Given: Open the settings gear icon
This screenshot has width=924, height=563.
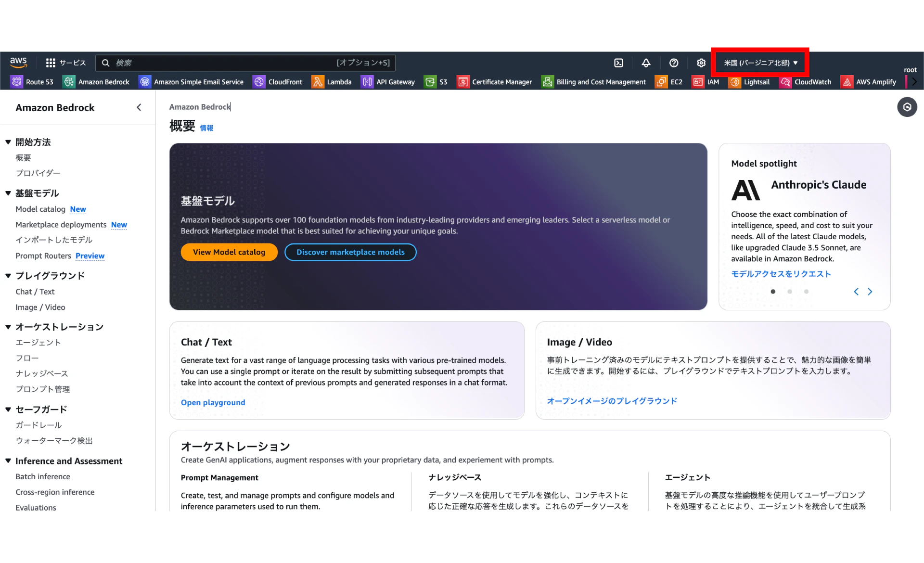Looking at the screenshot, I should (x=701, y=63).
